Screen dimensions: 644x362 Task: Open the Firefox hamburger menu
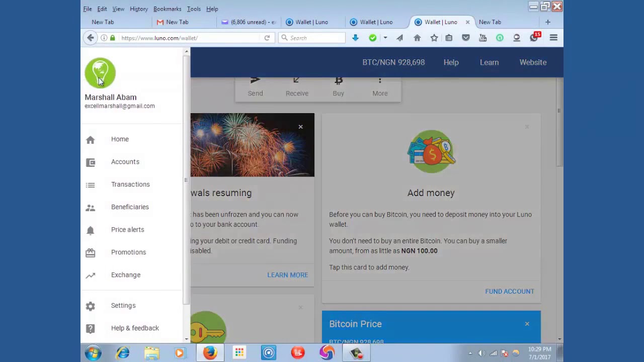553,38
